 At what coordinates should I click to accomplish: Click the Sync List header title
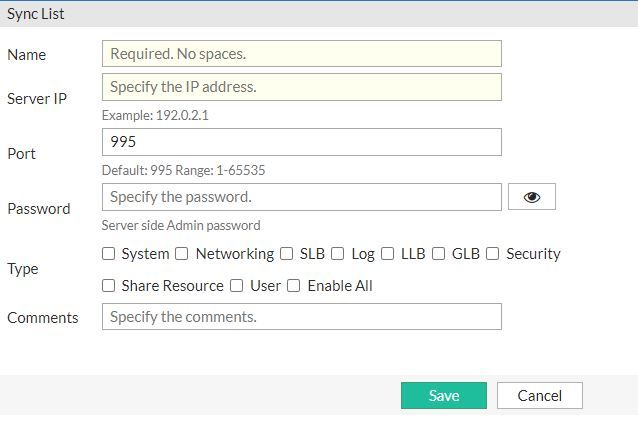point(35,13)
